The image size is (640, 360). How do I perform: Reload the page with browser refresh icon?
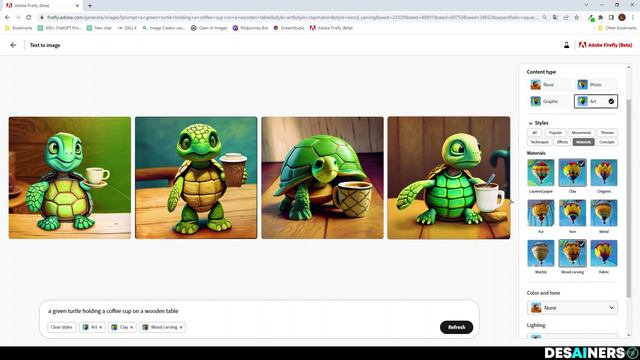tap(29, 17)
